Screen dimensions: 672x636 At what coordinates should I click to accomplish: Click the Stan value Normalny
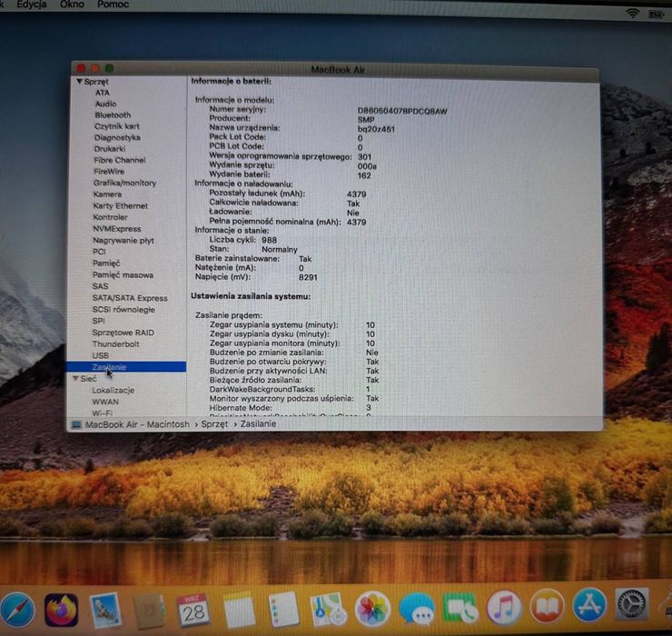pos(280,249)
